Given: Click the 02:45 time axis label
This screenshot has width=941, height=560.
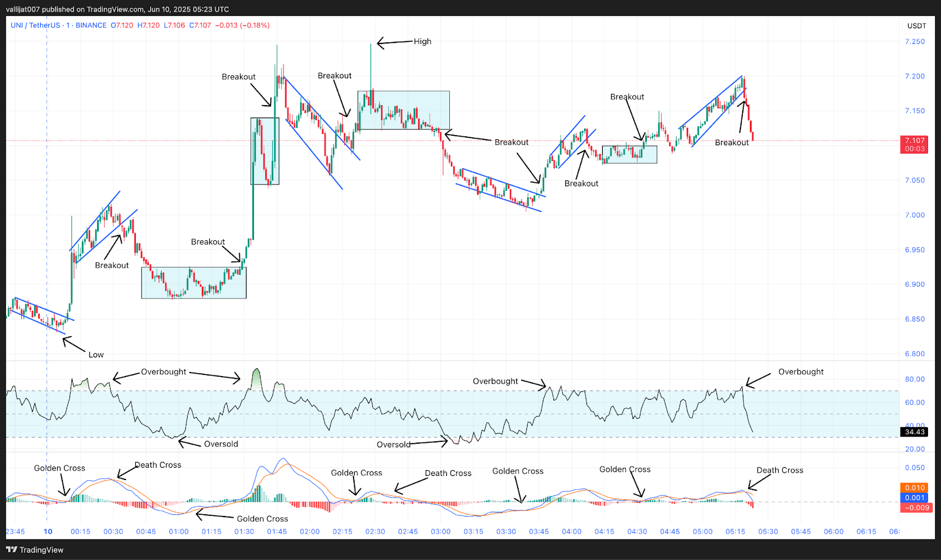Looking at the screenshot, I should pyautogui.click(x=408, y=532).
